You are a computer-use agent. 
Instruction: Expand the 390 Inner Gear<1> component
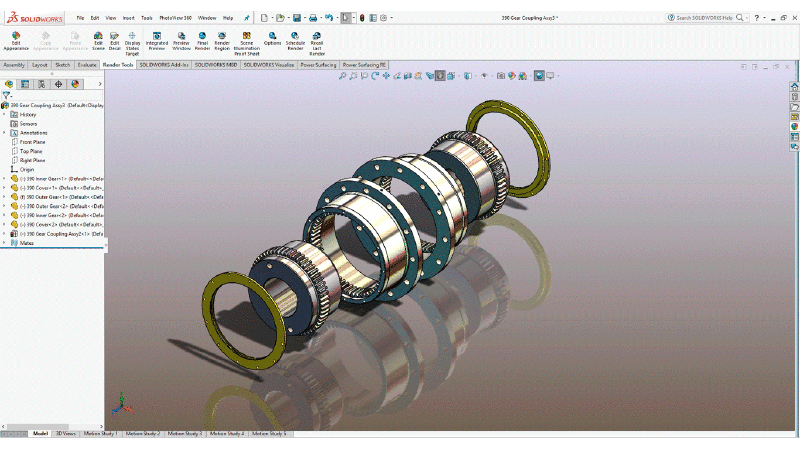5,179
